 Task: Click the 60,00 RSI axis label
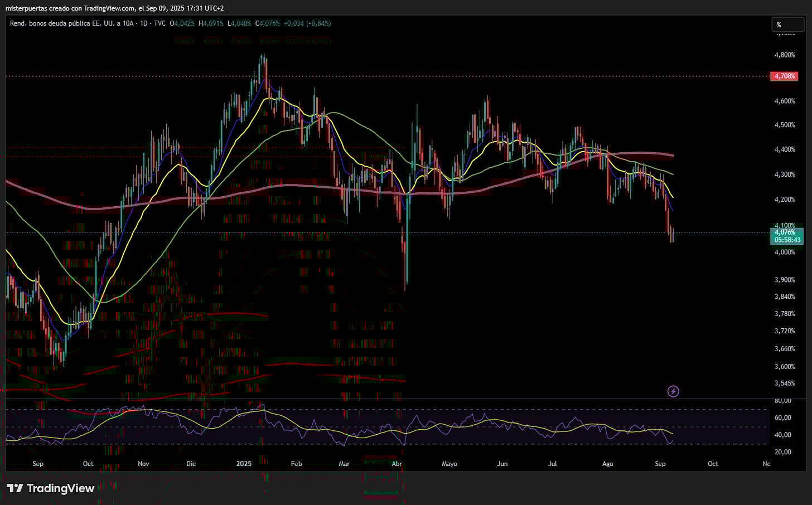coord(783,417)
